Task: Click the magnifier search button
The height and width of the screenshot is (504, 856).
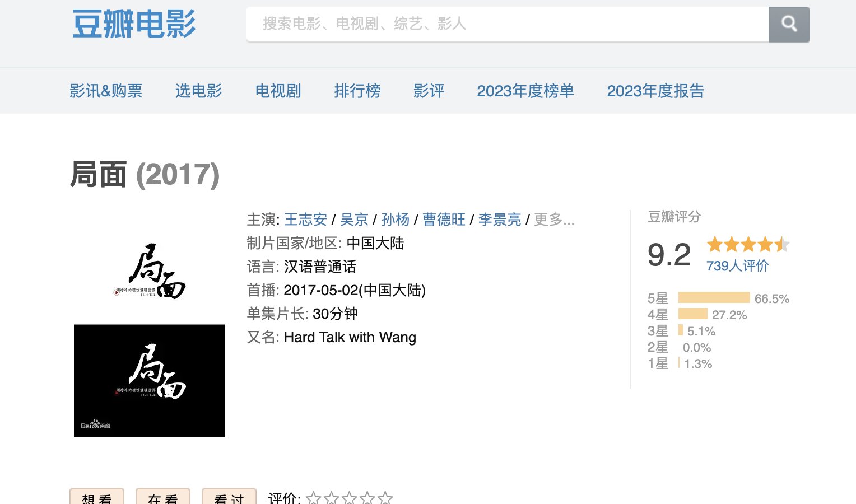Action: pos(789,24)
